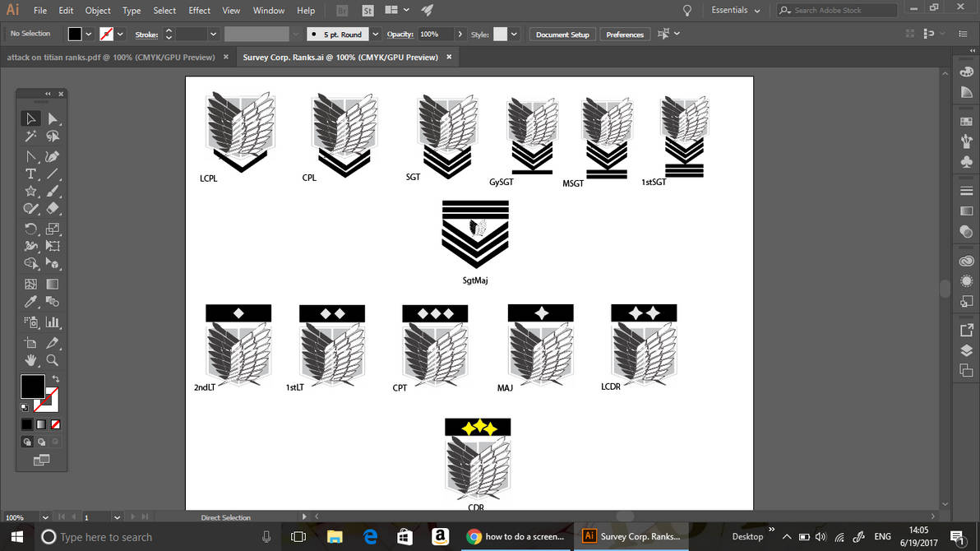This screenshot has width=980, height=551.
Task: Select the Line Segment tool
Action: click(53, 174)
